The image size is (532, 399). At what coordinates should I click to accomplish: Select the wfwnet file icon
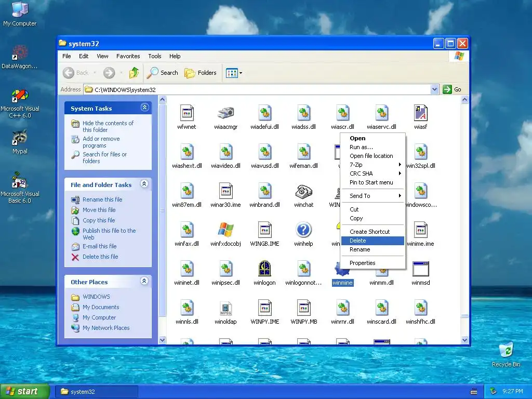(x=187, y=113)
